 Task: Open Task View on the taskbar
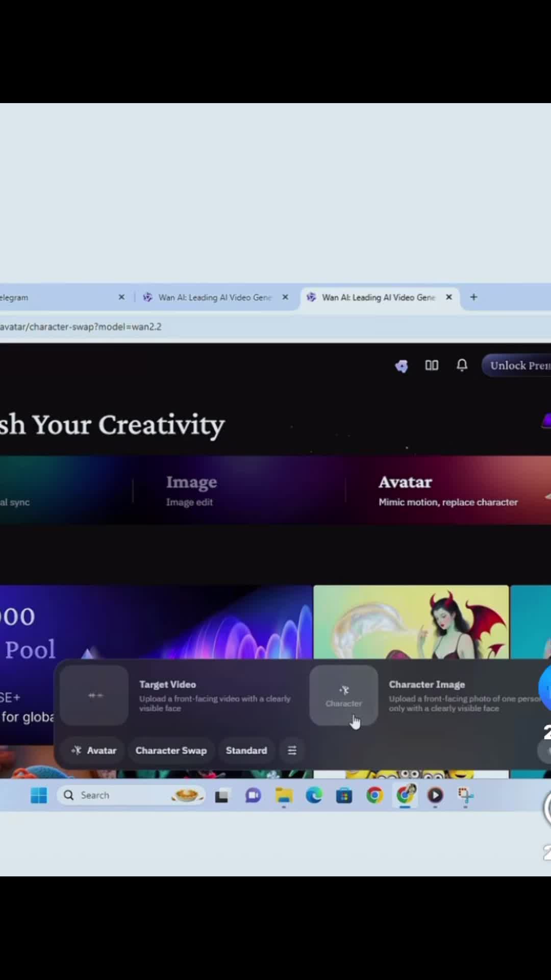point(221,796)
